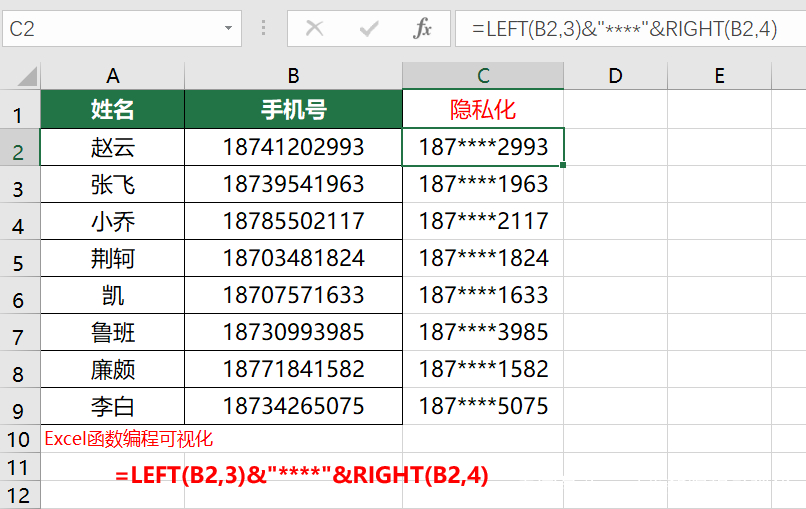
Task: Select masked value 187****2117
Action: click(483, 221)
